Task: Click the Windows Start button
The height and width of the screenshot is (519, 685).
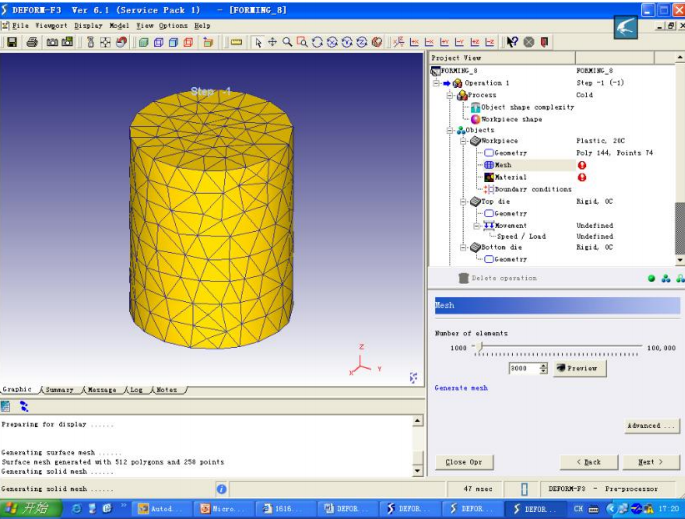Action: click(29, 509)
